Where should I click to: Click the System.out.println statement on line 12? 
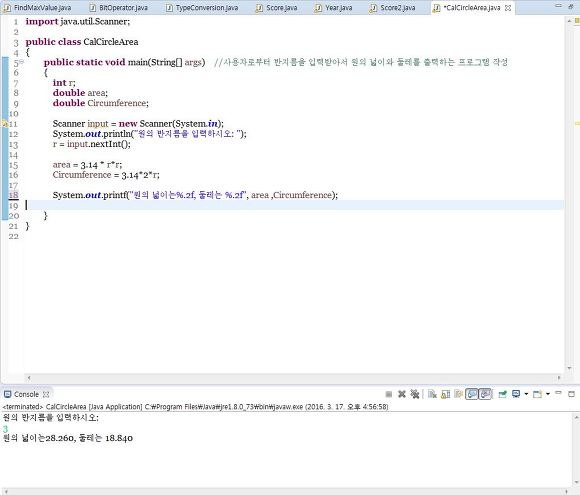tap(149, 134)
